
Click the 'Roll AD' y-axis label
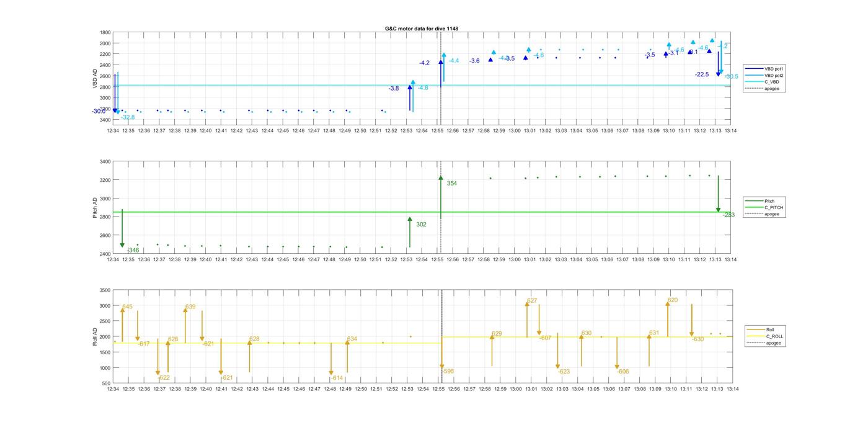[x=95, y=336]
